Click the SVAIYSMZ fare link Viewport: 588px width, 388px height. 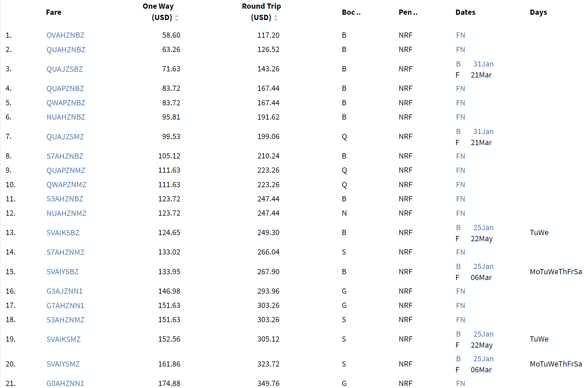point(63,364)
